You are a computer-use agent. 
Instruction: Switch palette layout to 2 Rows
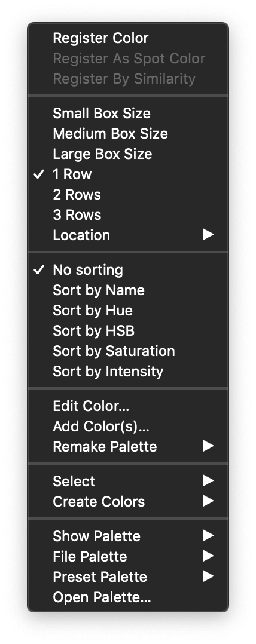128,195
